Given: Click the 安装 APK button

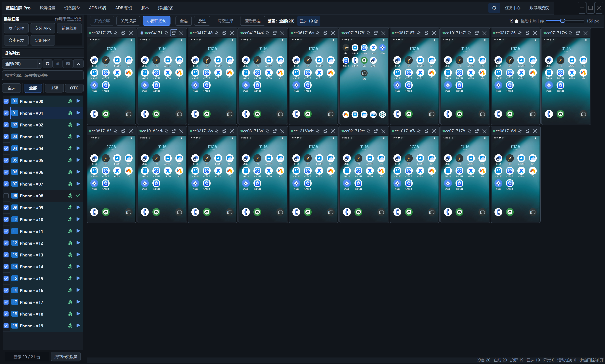Looking at the screenshot, I should point(43,28).
